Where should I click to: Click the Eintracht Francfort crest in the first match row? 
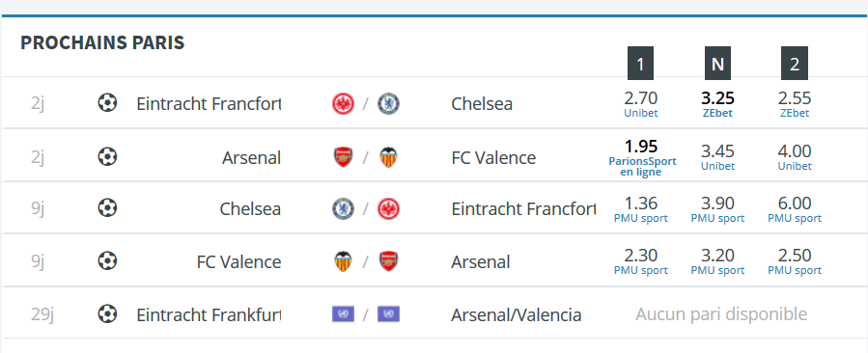[x=343, y=104]
